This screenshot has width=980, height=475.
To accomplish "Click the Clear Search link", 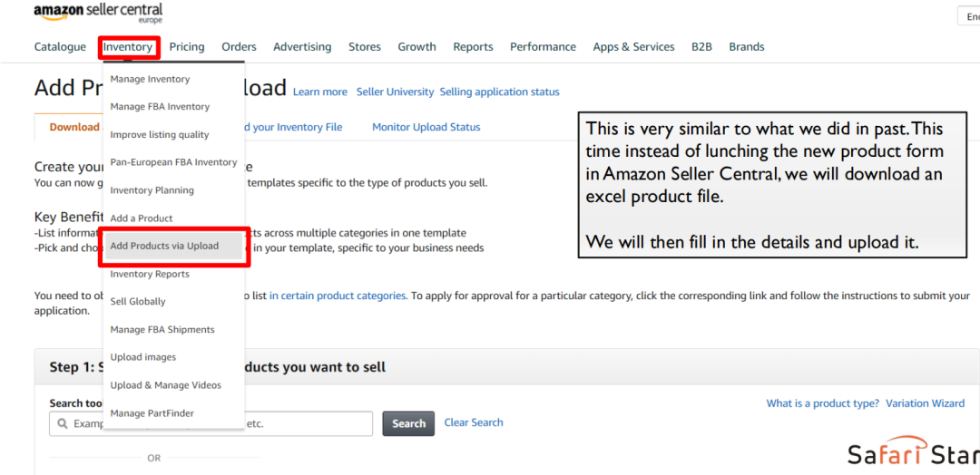I will point(473,422).
